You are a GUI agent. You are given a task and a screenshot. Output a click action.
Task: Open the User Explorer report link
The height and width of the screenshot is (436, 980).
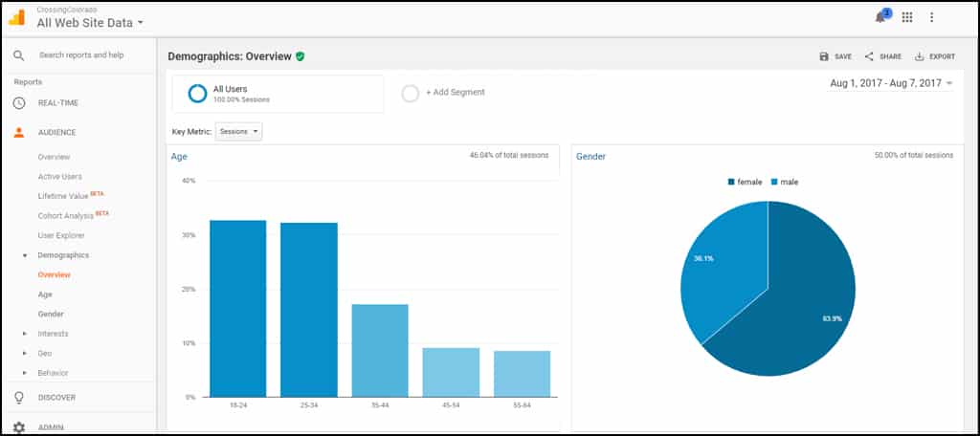click(61, 235)
